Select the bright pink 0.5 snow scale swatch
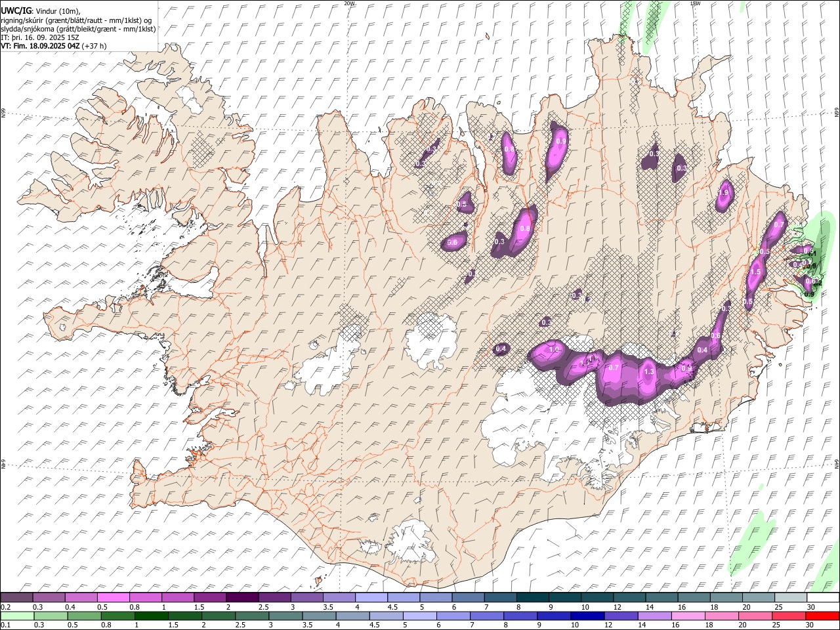This screenshot has width=840, height=630. tap(114, 598)
